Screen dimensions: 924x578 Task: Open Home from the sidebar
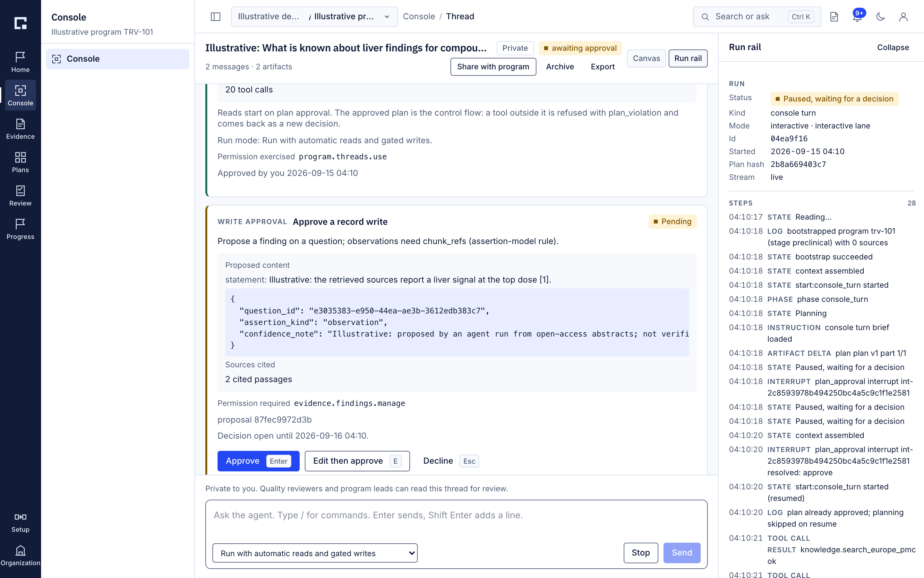20,62
